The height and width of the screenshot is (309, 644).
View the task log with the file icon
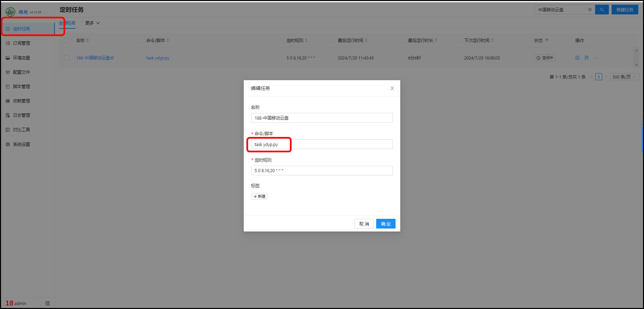pyautogui.click(x=586, y=58)
